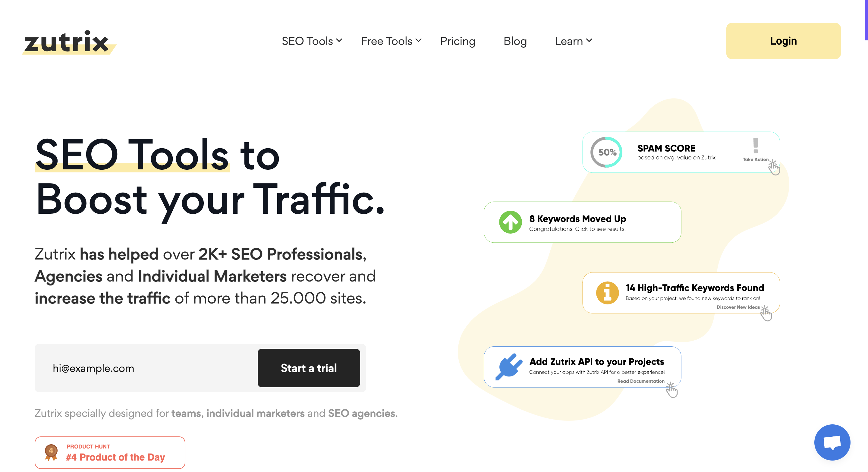Click the Start a trial button
Screen dimensions: 868x472
[x=309, y=368]
